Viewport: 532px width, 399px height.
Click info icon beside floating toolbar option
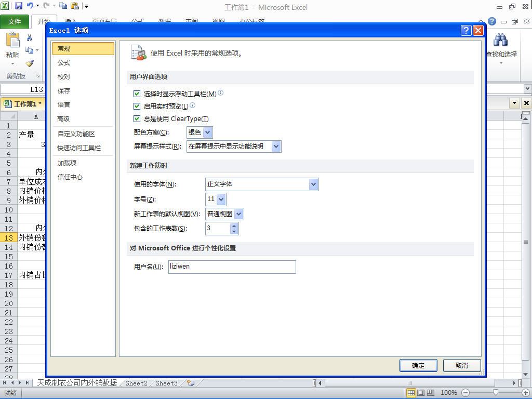tap(220, 92)
